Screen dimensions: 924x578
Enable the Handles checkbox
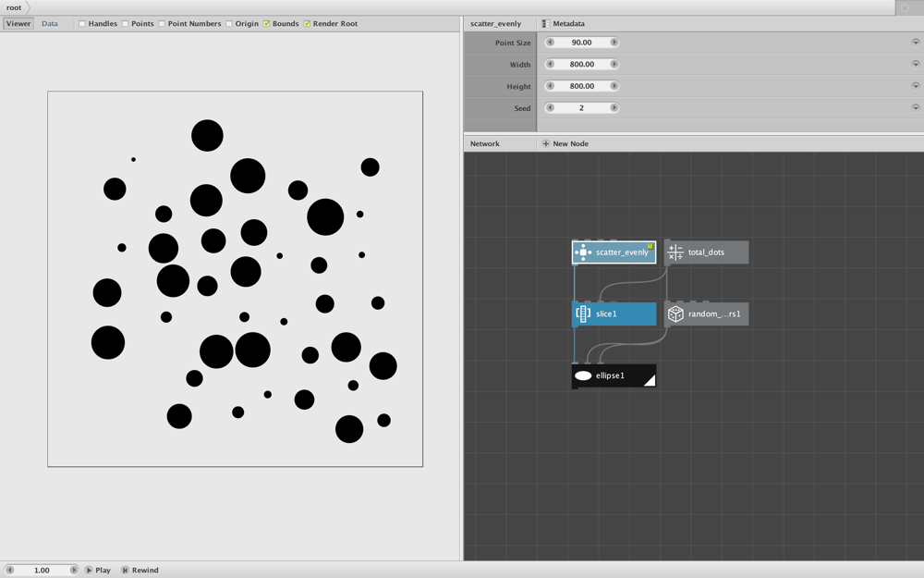(x=82, y=24)
